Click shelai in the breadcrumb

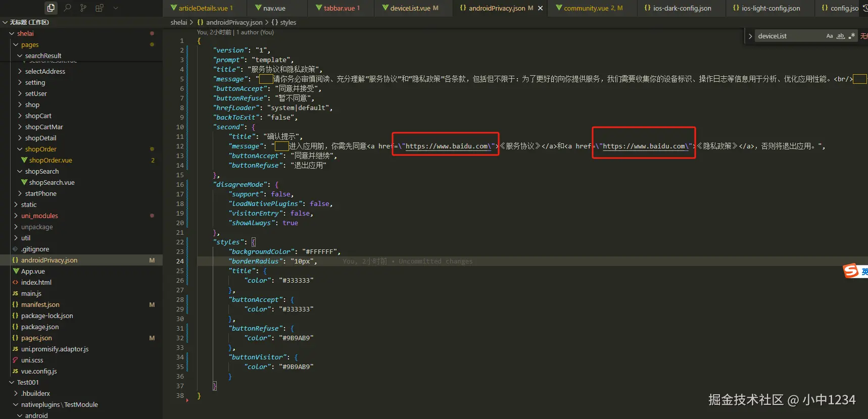179,22
